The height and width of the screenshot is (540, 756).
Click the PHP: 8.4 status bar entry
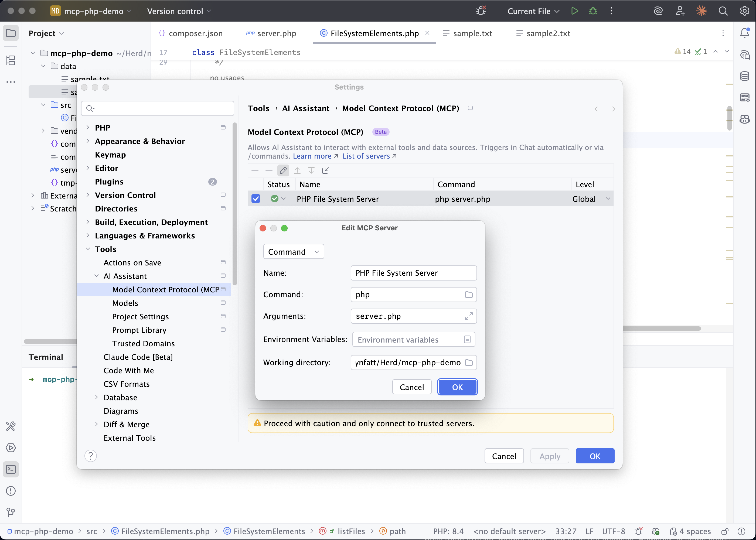(x=448, y=531)
